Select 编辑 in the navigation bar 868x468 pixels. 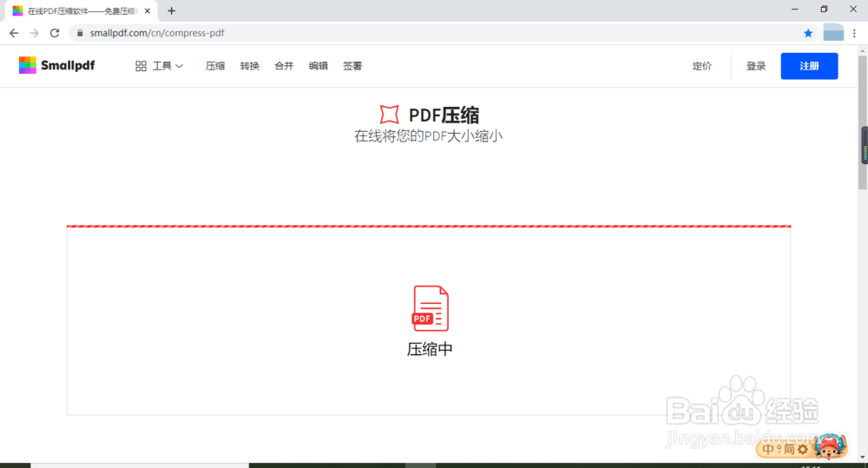(319, 66)
